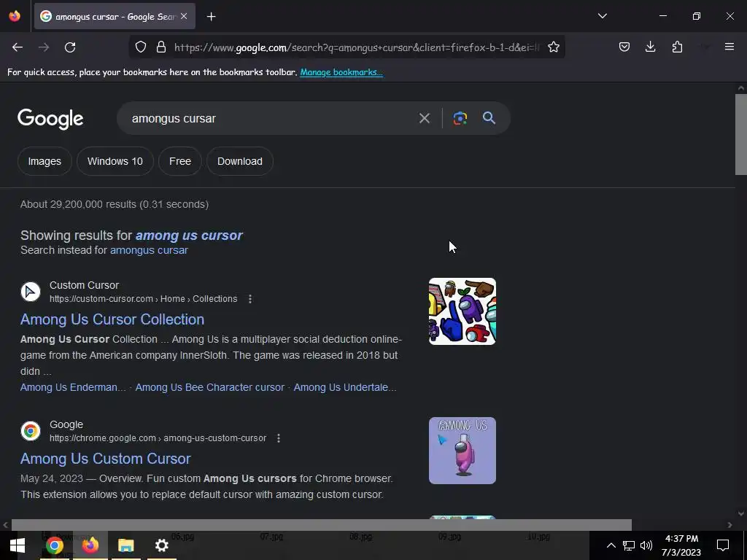The image size is (747, 560).
Task: Open File Explorer from the taskbar
Action: pos(125,545)
